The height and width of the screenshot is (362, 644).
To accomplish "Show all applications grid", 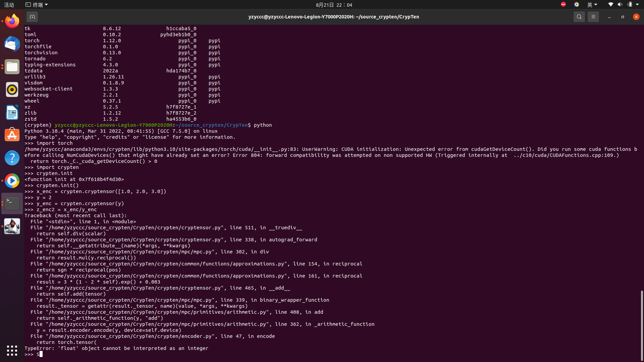I will pos(12,351).
